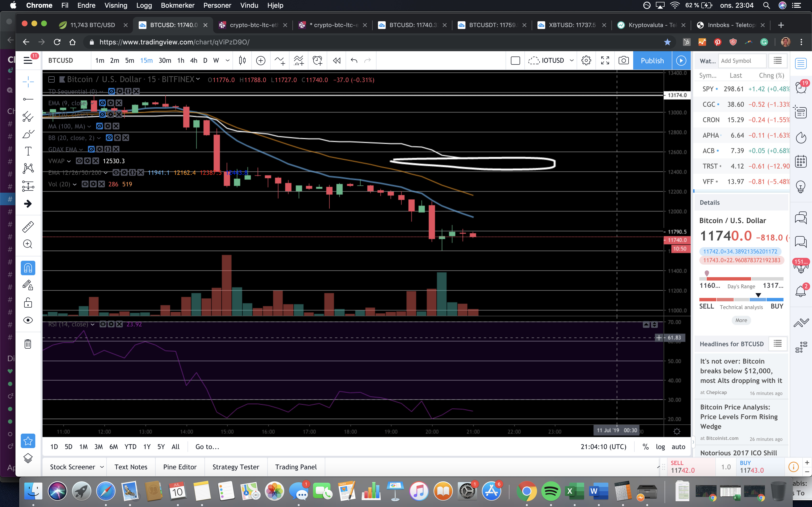Click the blue Publish button

tap(652, 60)
